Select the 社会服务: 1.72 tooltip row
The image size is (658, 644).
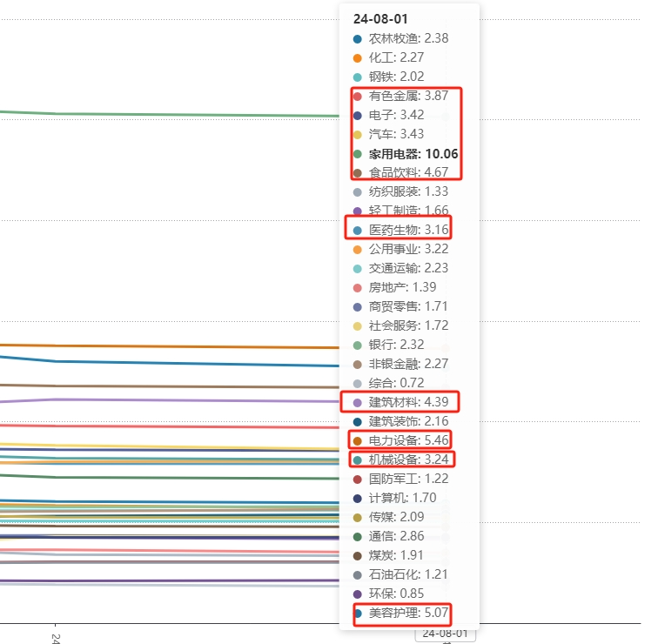tap(400, 325)
